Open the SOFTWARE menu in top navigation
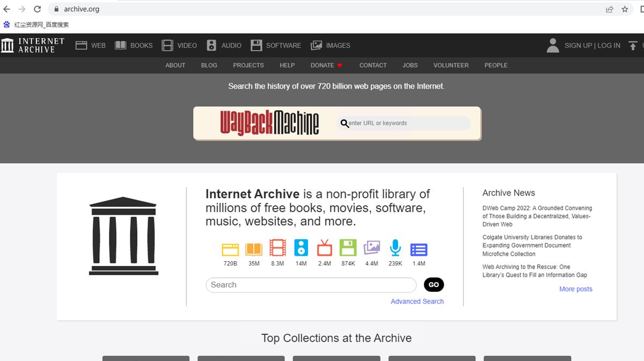The image size is (644, 361). pyautogui.click(x=276, y=46)
